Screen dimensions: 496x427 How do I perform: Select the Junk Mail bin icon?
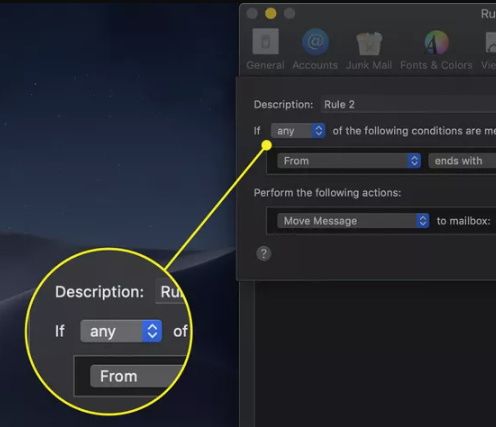tap(369, 43)
